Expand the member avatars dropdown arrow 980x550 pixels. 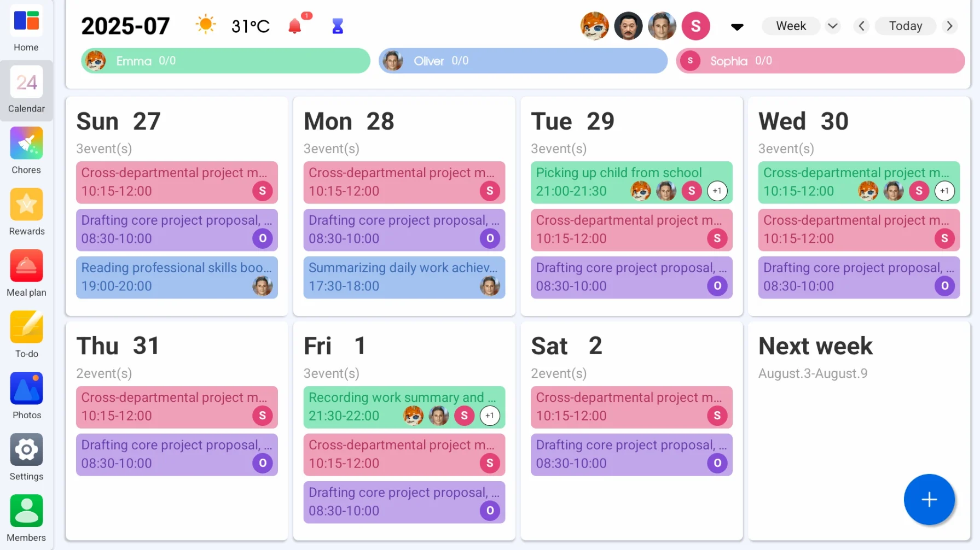tap(737, 27)
